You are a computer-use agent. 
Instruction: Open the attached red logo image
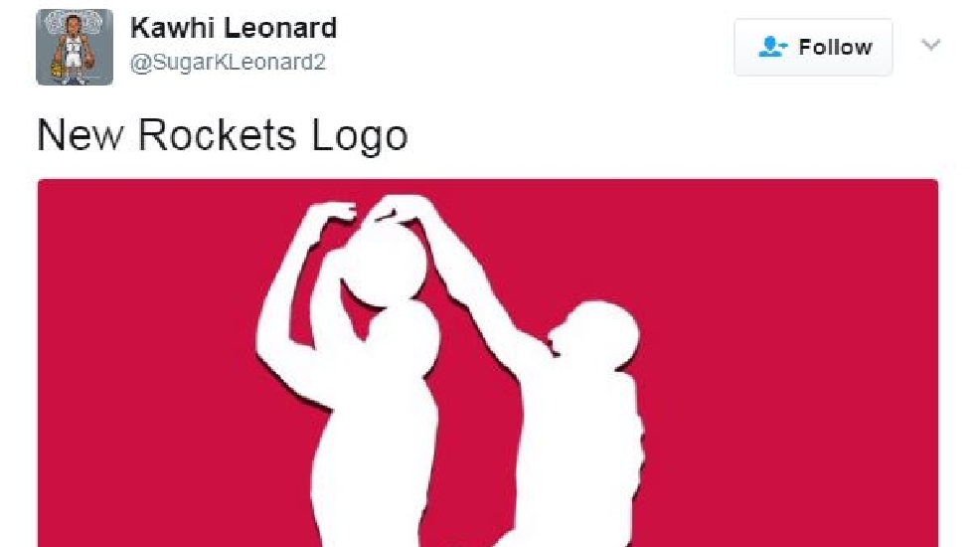pos(487,363)
